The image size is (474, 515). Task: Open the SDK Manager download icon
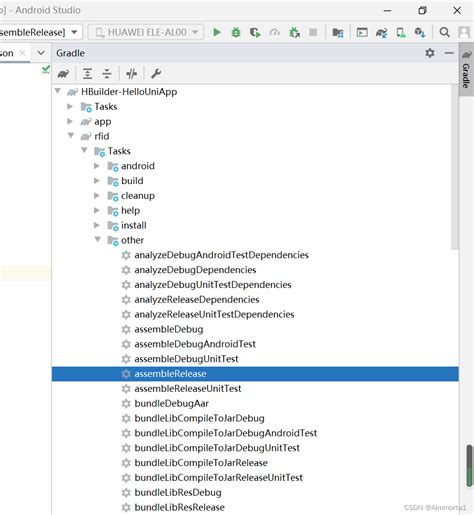420,32
